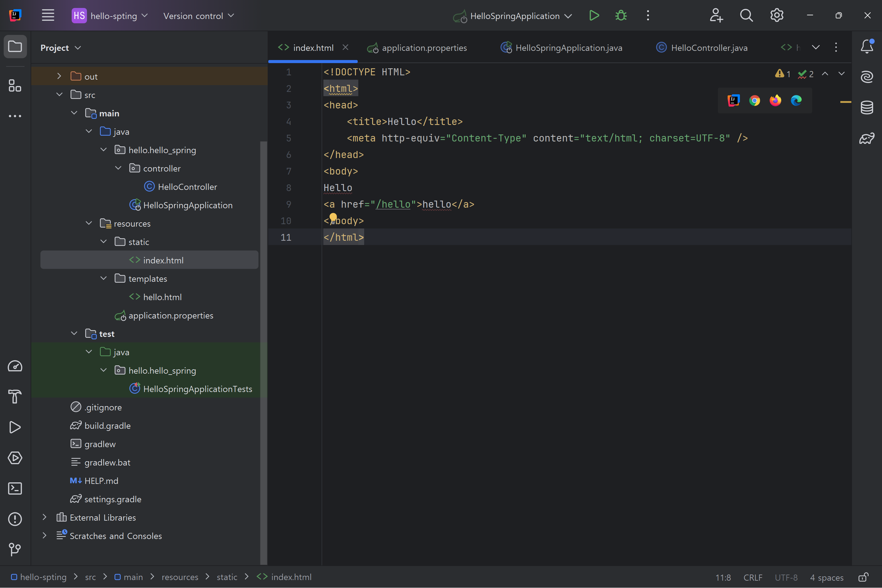882x588 pixels.
Task: Collapse the resources folder
Action: pos(89,223)
